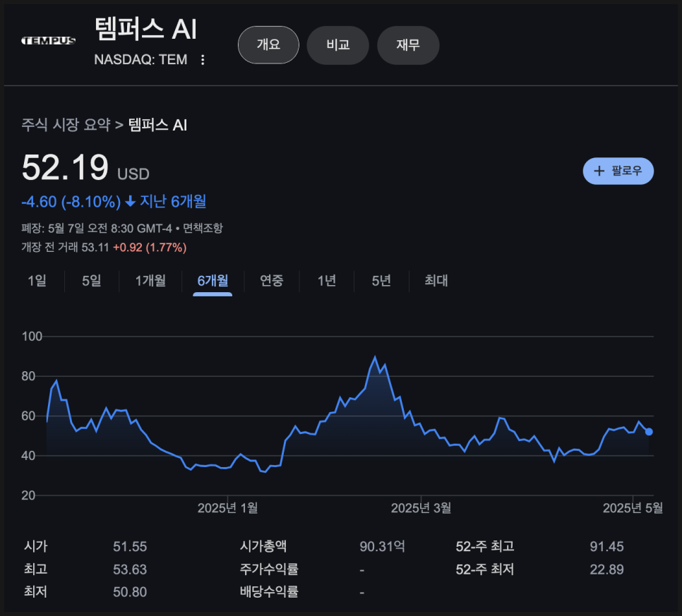The image size is (682, 616).
Task: Click the 100 y-axis label
Action: click(32, 337)
